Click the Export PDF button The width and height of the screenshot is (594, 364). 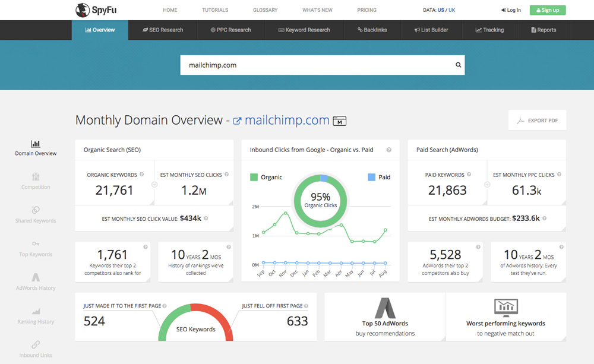tap(537, 121)
